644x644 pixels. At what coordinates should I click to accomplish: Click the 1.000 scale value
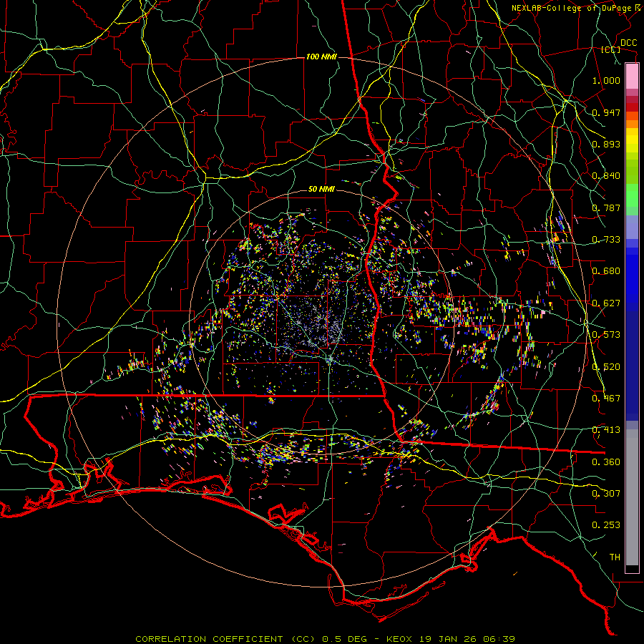(x=606, y=80)
